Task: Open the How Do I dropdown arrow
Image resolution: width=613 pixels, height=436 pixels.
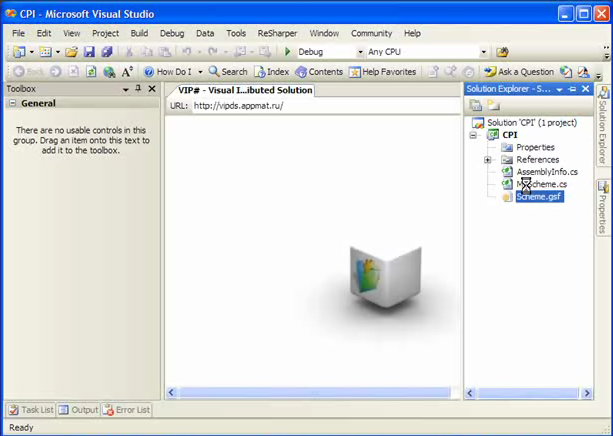Action: pyautogui.click(x=200, y=72)
